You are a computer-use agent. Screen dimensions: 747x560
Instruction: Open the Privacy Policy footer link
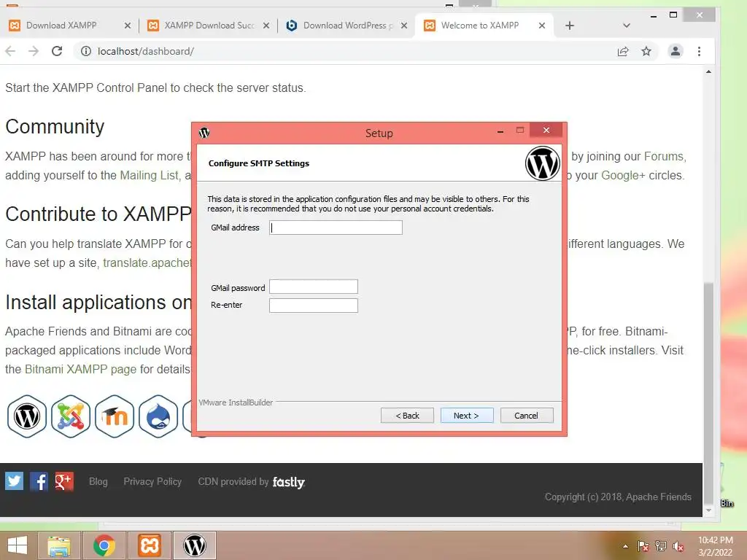152,481
